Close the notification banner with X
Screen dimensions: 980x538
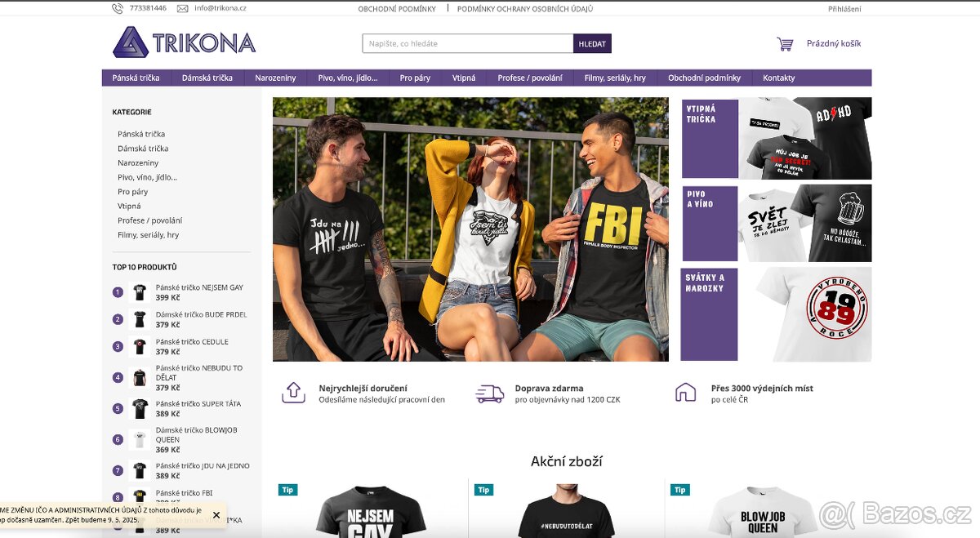[x=216, y=515]
